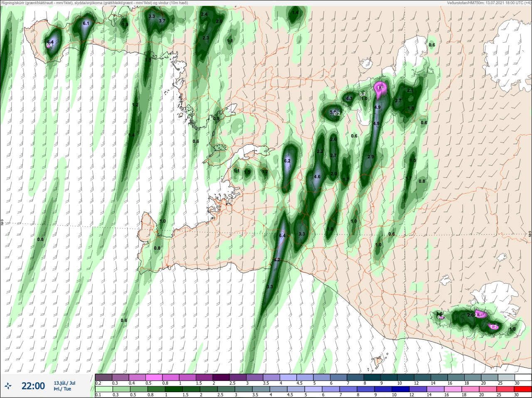This screenshot has height=398, width=532.
Task: Click the date text '13.júl./ Jul'
Action: pos(64,383)
